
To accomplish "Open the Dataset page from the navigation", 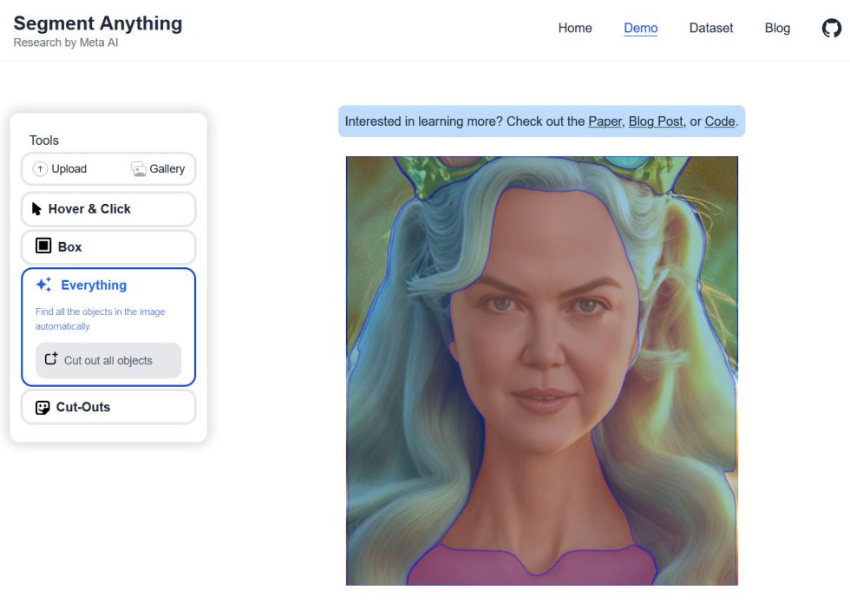I will click(x=711, y=28).
